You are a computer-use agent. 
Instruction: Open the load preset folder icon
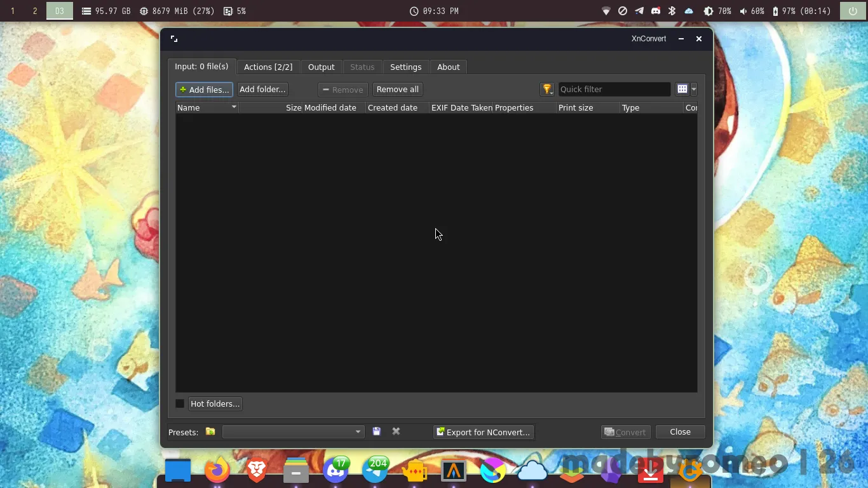click(210, 432)
